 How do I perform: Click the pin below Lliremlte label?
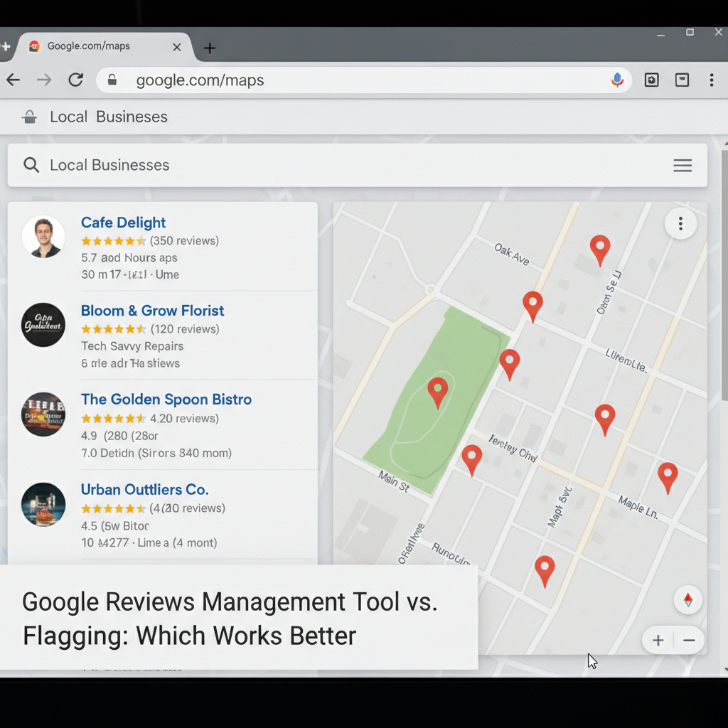(x=605, y=419)
